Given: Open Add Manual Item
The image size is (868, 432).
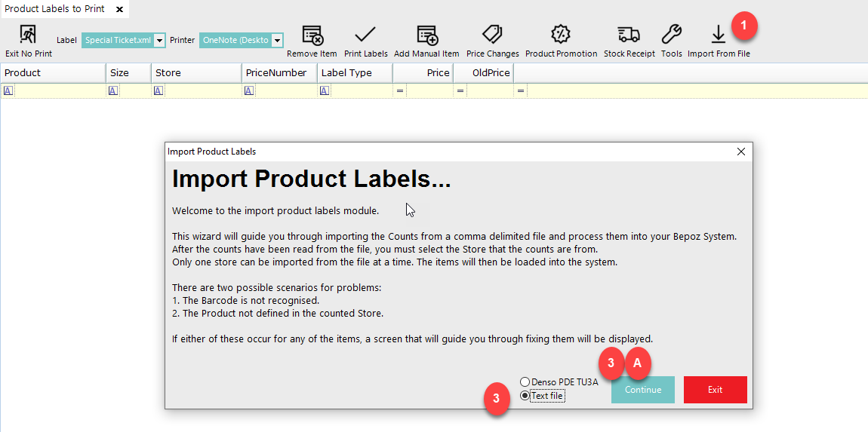Looking at the screenshot, I should pos(426,35).
